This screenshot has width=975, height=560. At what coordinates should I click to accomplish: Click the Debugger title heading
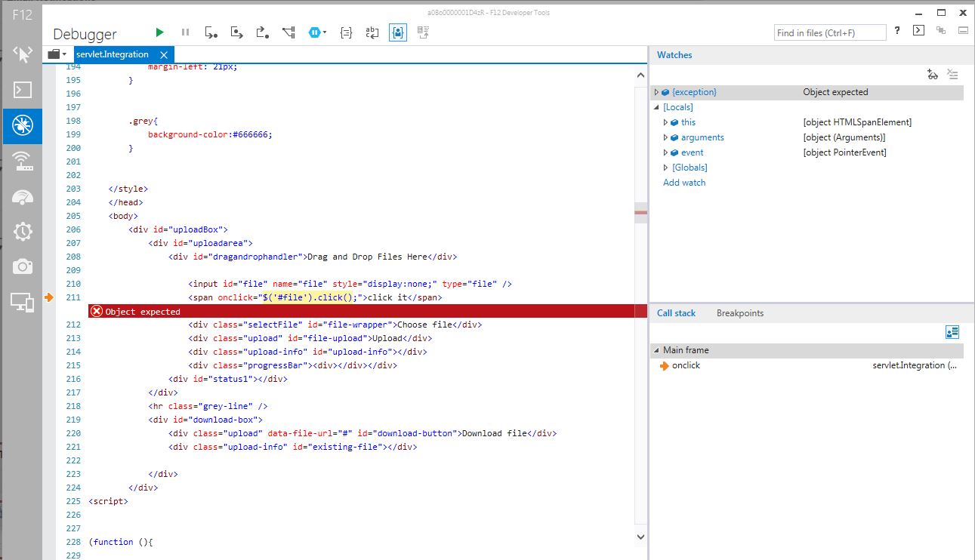[85, 34]
